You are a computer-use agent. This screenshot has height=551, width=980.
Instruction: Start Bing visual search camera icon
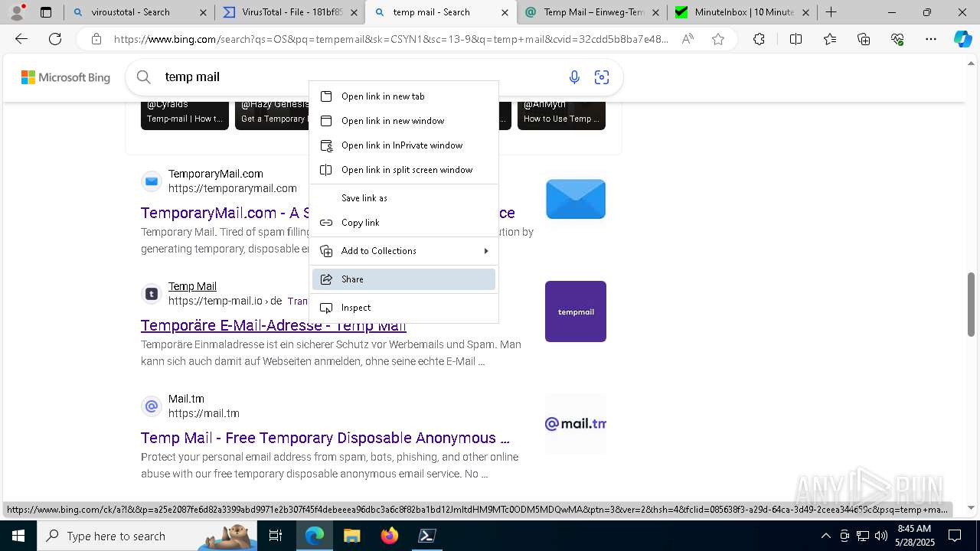[602, 77]
